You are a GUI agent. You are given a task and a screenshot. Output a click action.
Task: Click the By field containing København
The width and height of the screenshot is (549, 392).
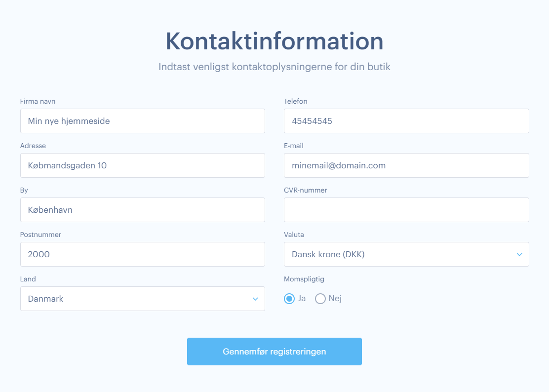[142, 210]
